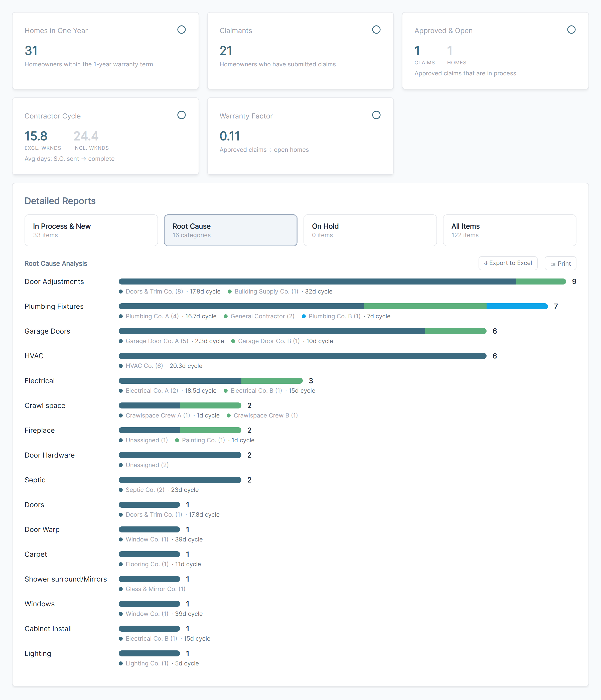The image size is (601, 700).
Task: Open the In Process & New tab
Action: (x=91, y=230)
